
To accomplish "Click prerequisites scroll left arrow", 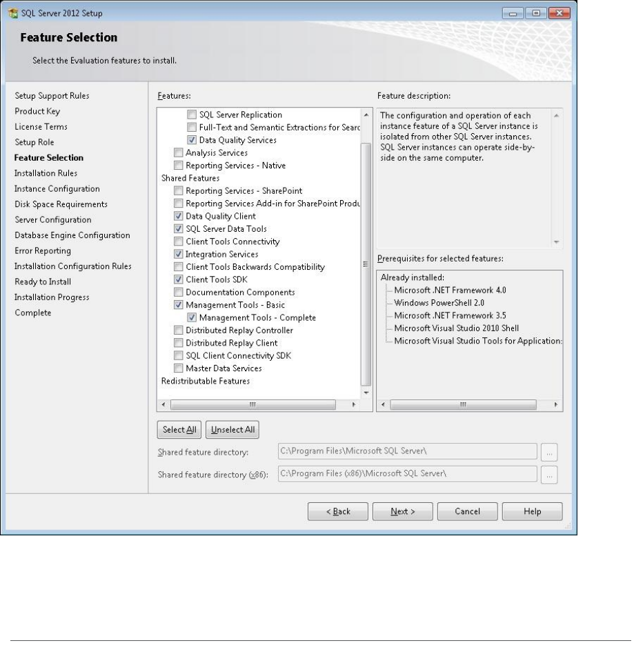I will [383, 404].
